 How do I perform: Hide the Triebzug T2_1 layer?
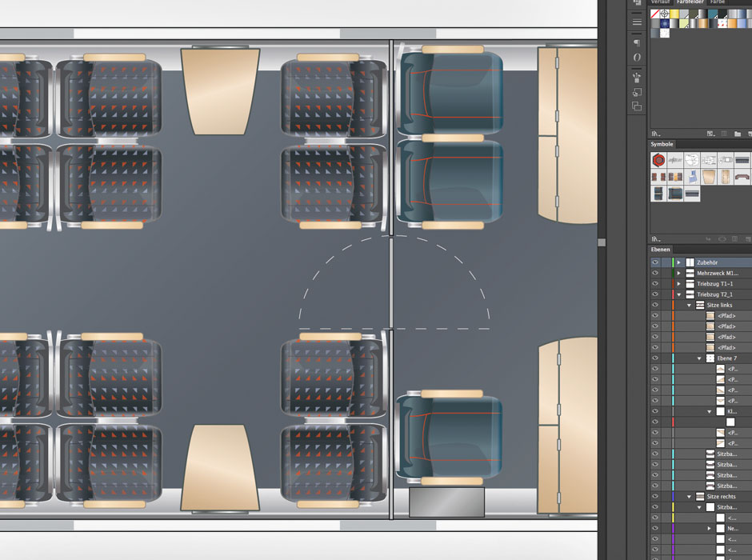655,294
